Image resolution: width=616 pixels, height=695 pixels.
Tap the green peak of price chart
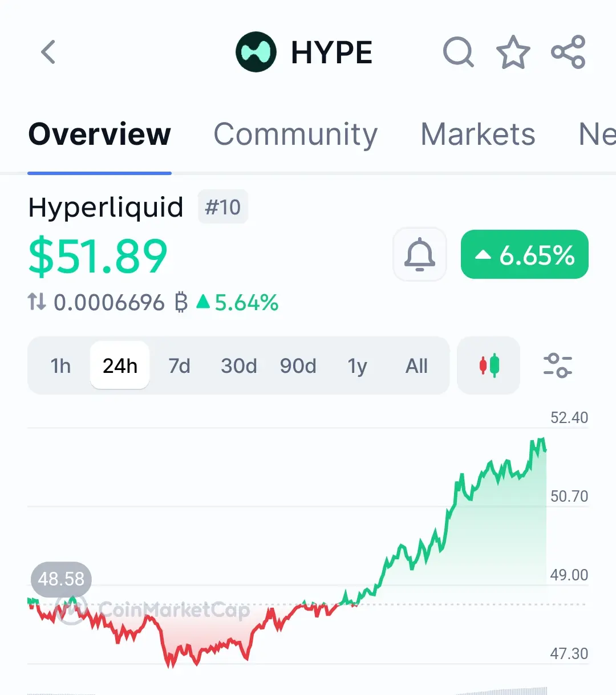[x=540, y=440]
